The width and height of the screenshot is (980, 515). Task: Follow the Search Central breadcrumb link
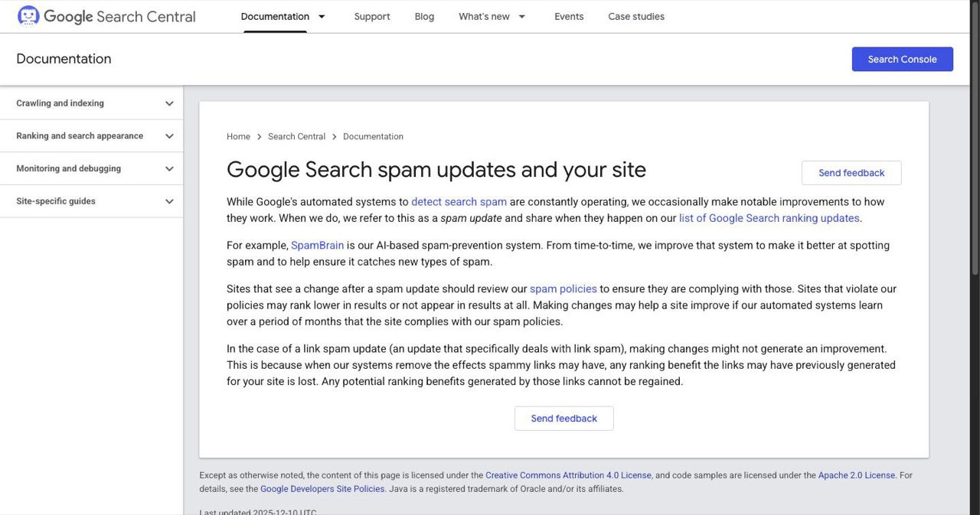(x=296, y=136)
